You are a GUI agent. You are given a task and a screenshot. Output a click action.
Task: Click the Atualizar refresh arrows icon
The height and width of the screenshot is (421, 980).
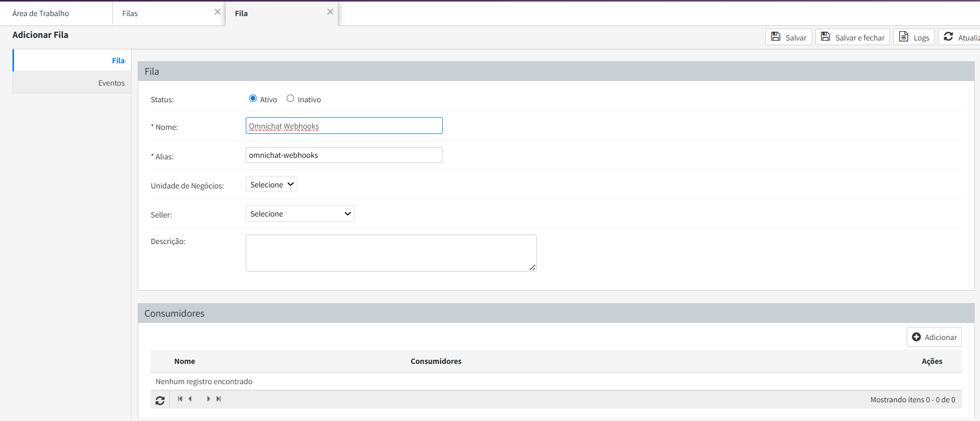coord(948,37)
